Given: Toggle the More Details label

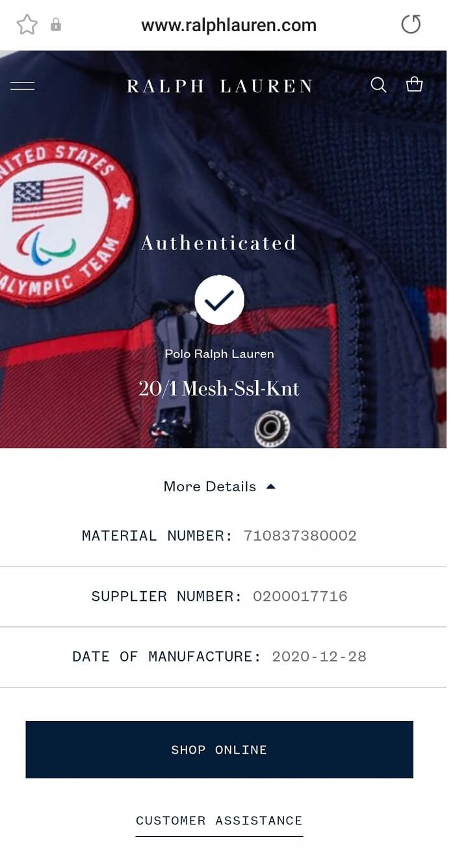Looking at the screenshot, I should point(210,487).
